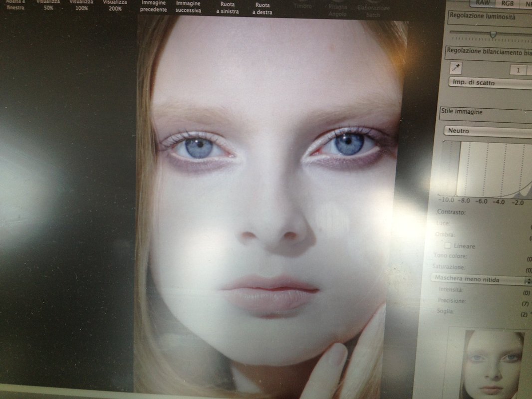532x399 pixels.
Task: Go to Immagine successiva
Action: tap(188, 7)
